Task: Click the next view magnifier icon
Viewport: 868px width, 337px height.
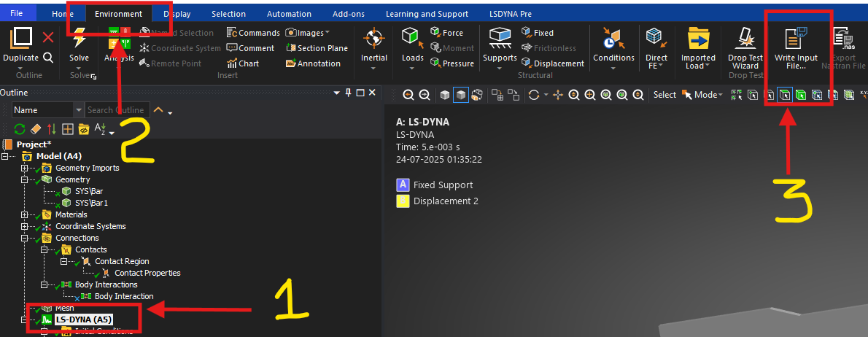Action: tap(425, 95)
